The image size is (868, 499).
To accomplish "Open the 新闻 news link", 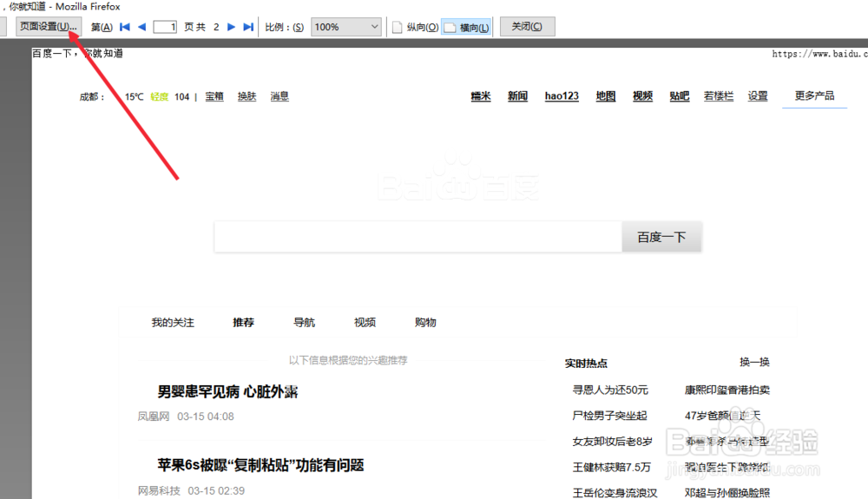I will click(517, 95).
